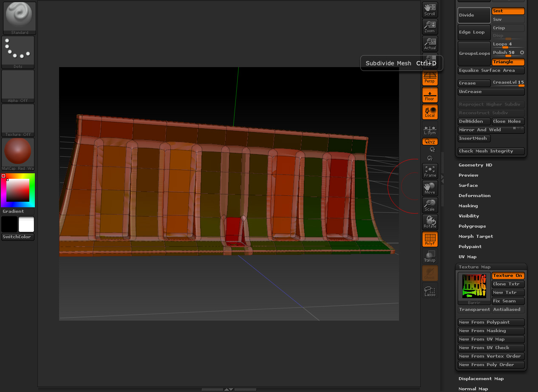Click the Frame mesh icon
The width and height of the screenshot is (538, 392).
pyautogui.click(x=430, y=171)
